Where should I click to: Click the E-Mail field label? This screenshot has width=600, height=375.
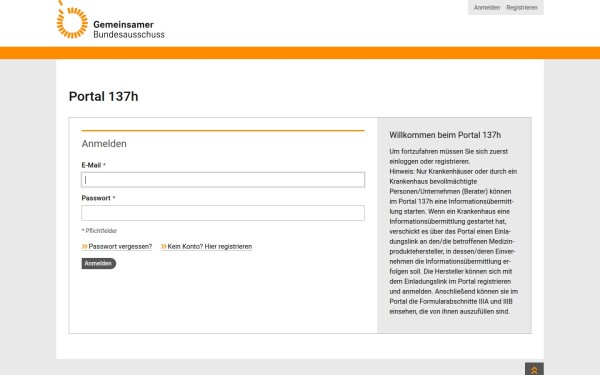93,165
